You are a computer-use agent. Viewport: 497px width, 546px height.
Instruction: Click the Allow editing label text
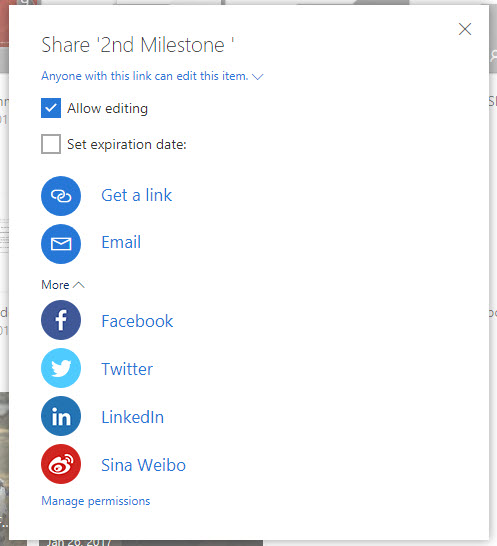pyautogui.click(x=108, y=109)
